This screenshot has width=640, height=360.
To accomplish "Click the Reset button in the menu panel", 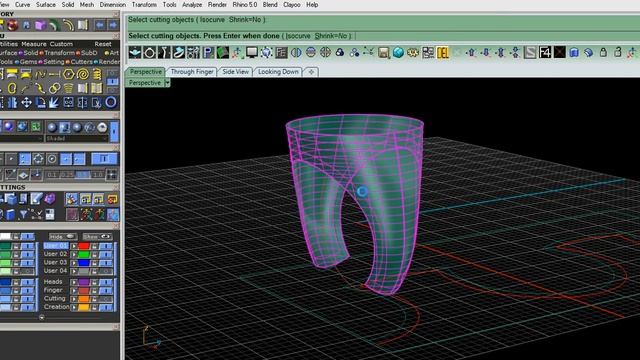I will click(103, 44).
